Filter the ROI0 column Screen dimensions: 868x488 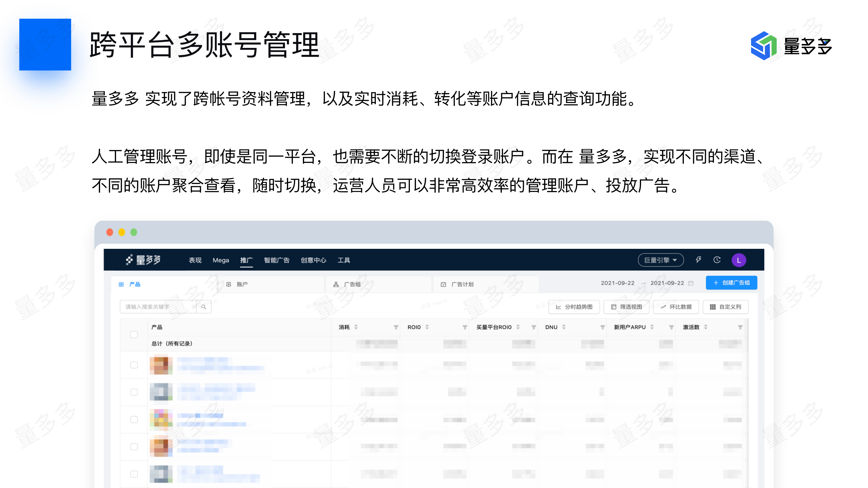click(465, 327)
